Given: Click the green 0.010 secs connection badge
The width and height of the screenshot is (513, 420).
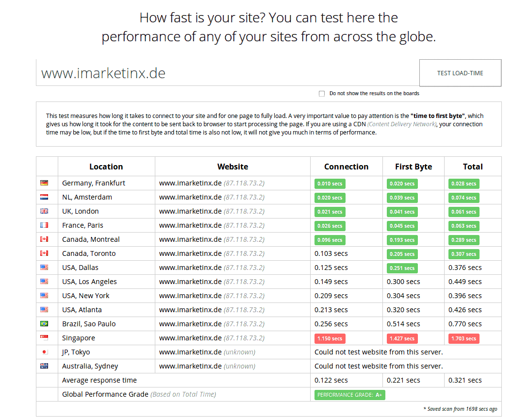Looking at the screenshot, I should pos(330,184).
